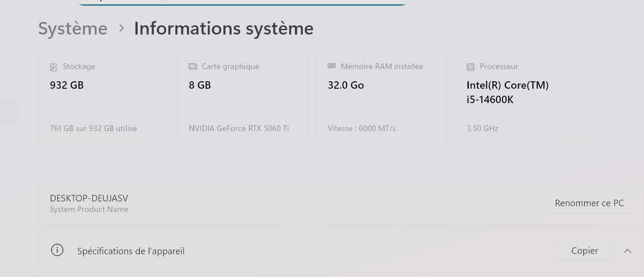
Task: Click the DESKTOP-DEUJASV computer name
Action: tap(89, 198)
